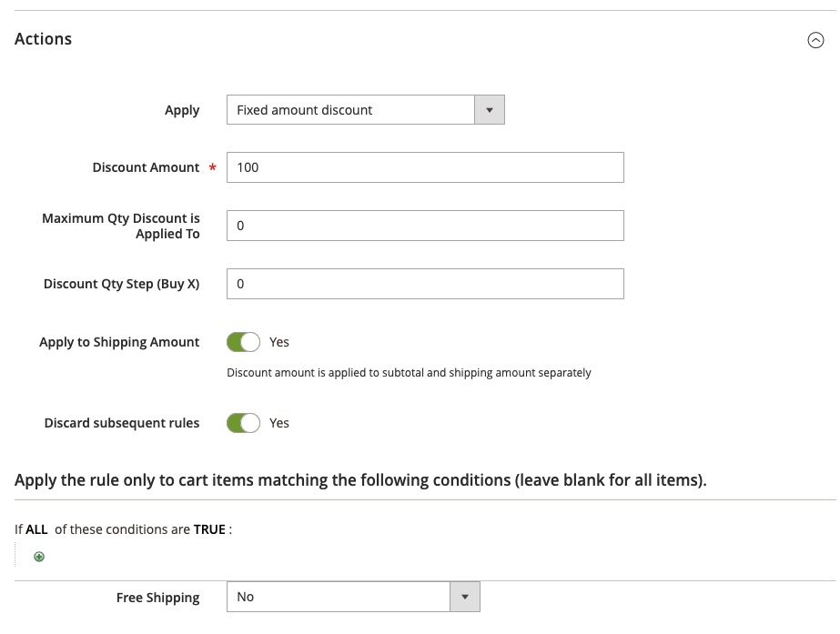This screenshot has width=840, height=634.
Task: Click the Discount Amount label
Action: [x=146, y=167]
